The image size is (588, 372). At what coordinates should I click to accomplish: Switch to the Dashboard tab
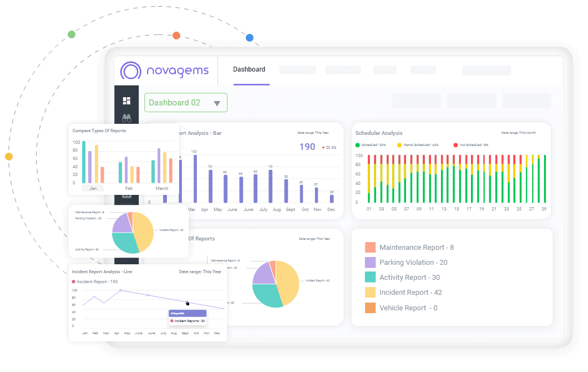point(249,69)
